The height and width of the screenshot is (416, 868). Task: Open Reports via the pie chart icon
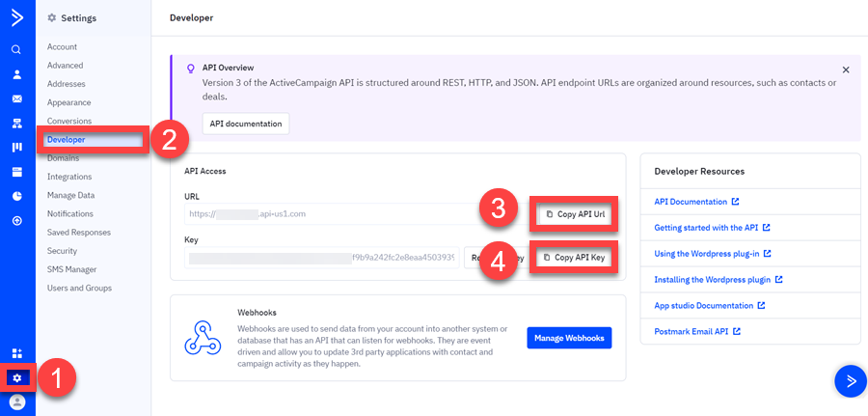coord(17,196)
